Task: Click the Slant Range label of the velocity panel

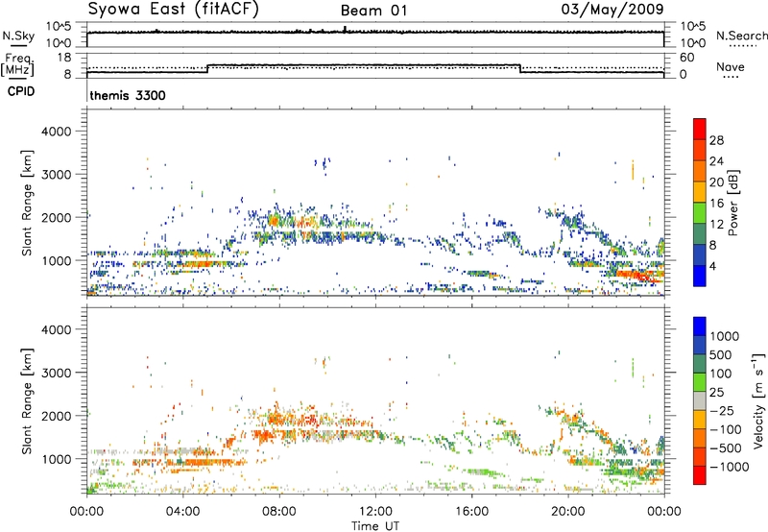Action: 27,401
